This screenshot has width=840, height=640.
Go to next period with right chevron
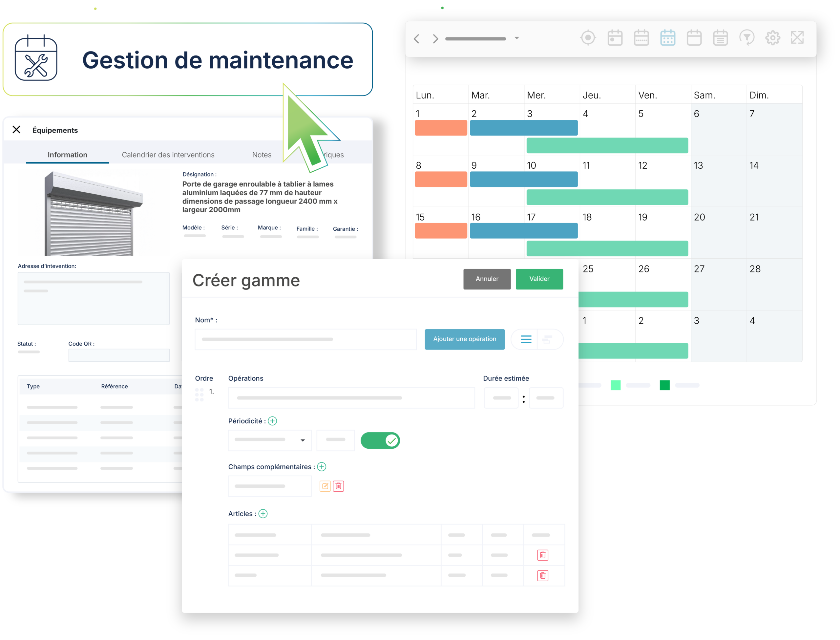[x=435, y=39]
